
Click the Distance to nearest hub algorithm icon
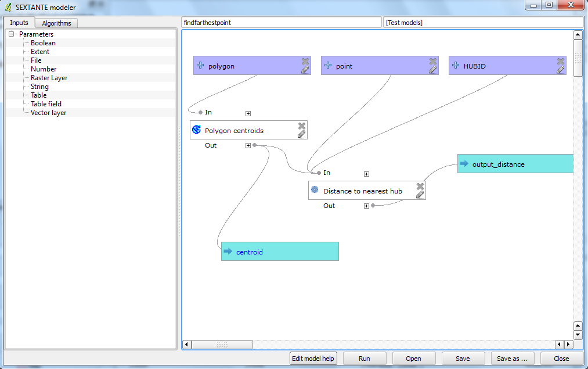(315, 190)
